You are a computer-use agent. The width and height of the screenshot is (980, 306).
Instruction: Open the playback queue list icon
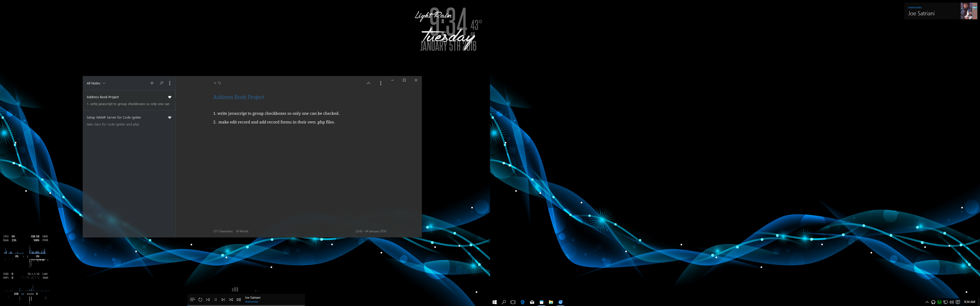tap(192, 299)
